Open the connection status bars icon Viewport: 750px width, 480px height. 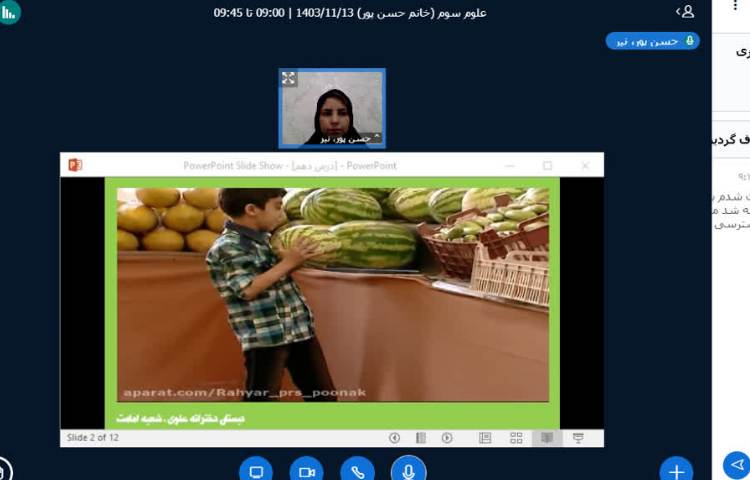pos(9,12)
